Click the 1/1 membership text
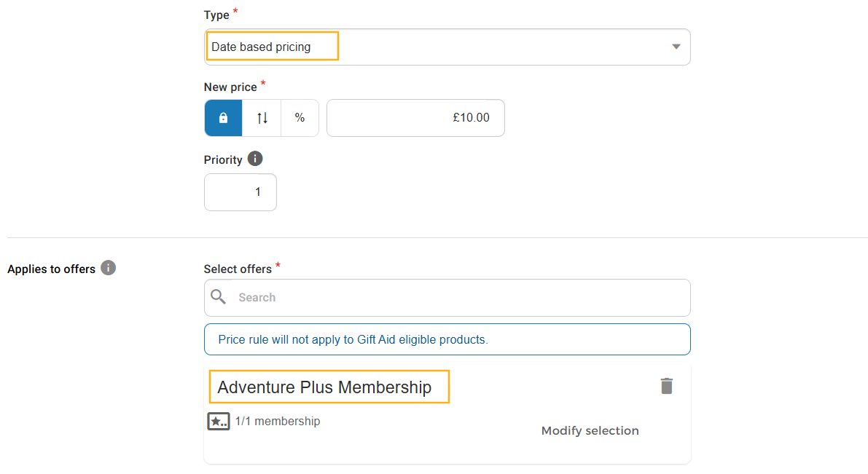This screenshot has height=474, width=868. (278, 422)
